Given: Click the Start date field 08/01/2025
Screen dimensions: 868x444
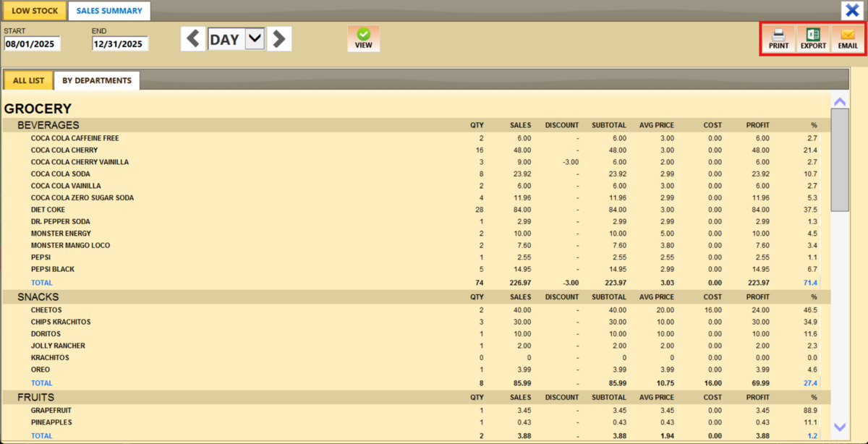Looking at the screenshot, I should [x=33, y=44].
